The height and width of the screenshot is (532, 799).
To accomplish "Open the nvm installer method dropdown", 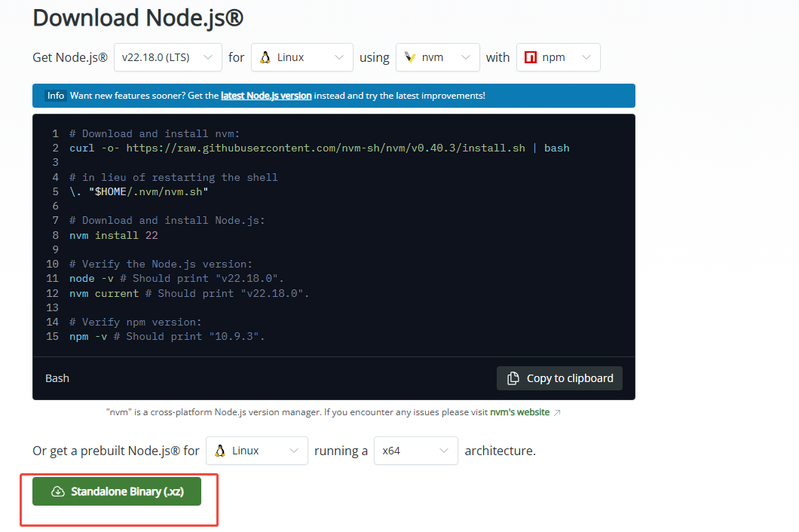I will coord(437,57).
